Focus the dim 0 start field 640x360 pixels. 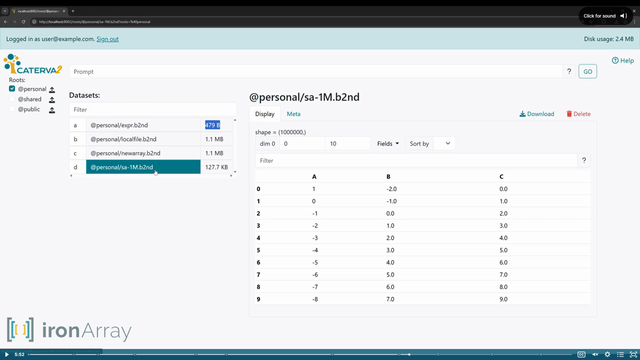pos(302,144)
